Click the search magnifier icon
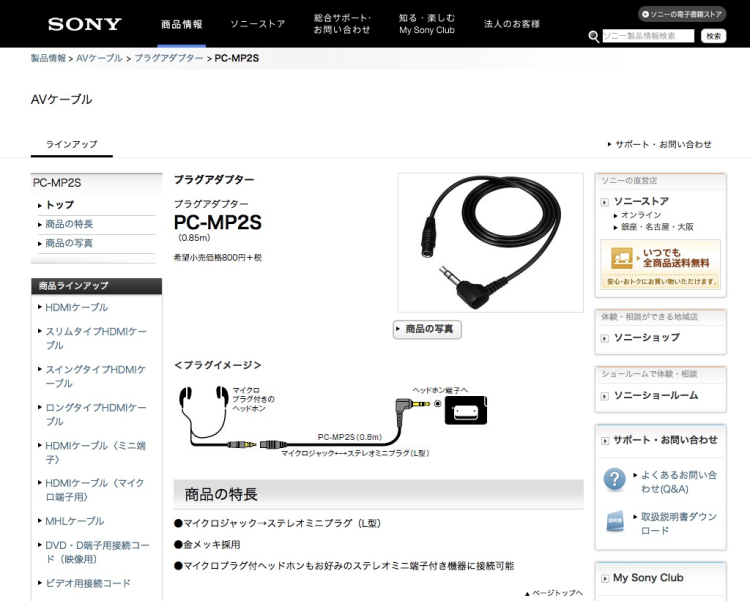The height and width of the screenshot is (601, 750). [x=594, y=37]
